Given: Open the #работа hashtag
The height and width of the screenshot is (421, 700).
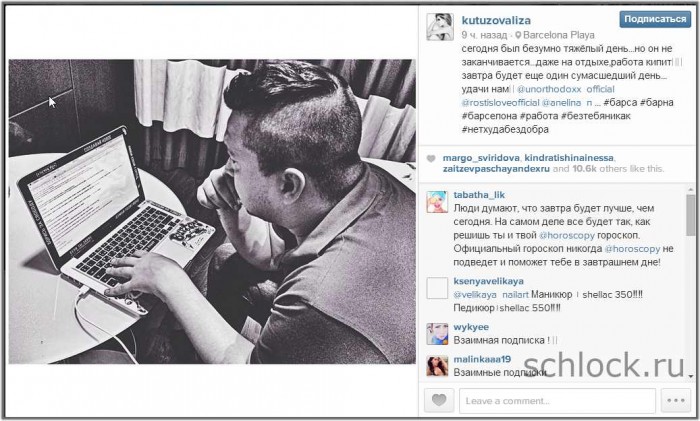Looking at the screenshot, I should [539, 116].
